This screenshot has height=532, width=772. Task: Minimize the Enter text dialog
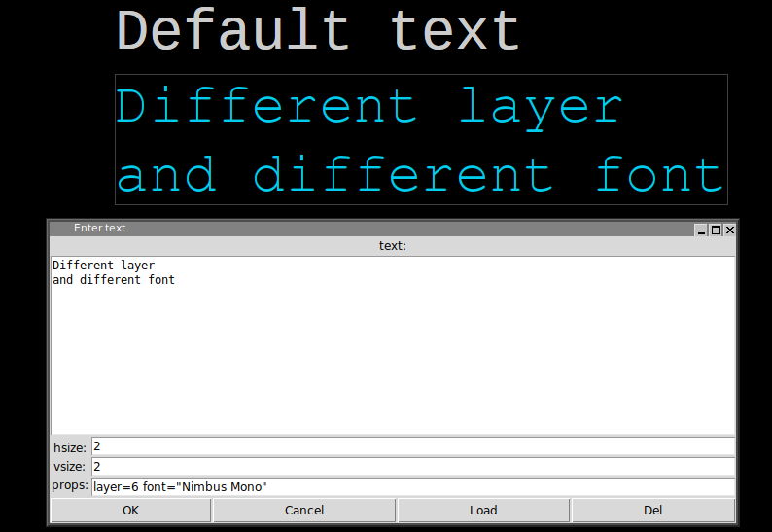pos(701,230)
